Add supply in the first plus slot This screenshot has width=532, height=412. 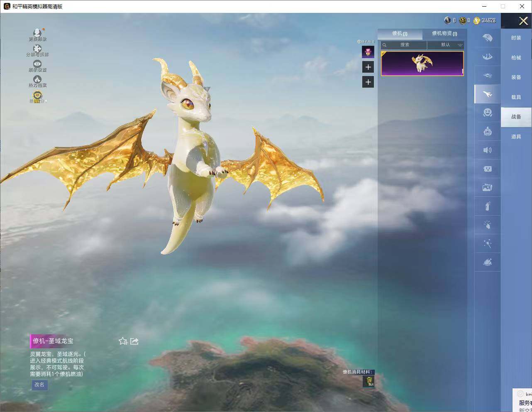pyautogui.click(x=368, y=67)
